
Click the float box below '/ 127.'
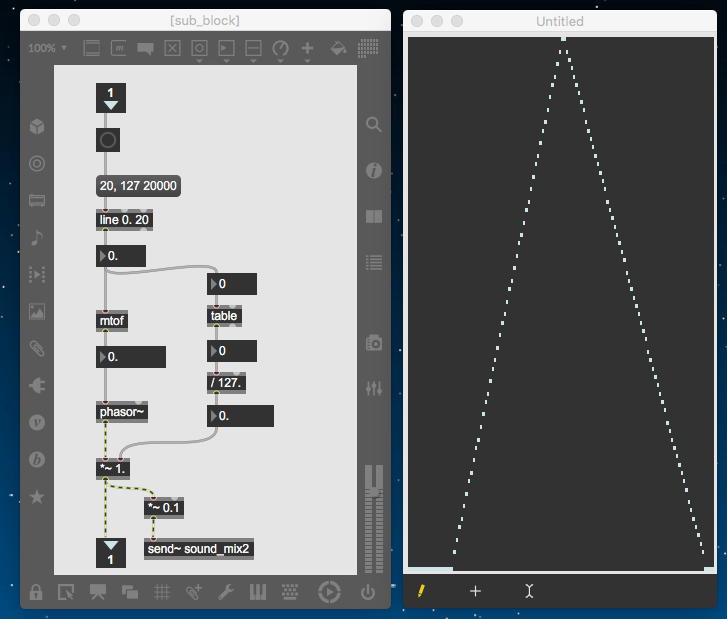click(x=240, y=416)
